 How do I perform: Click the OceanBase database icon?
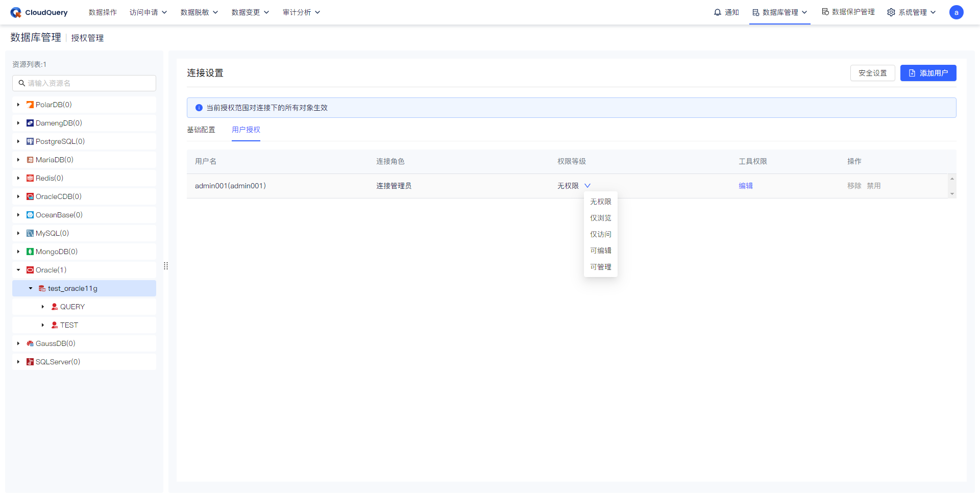(x=30, y=215)
